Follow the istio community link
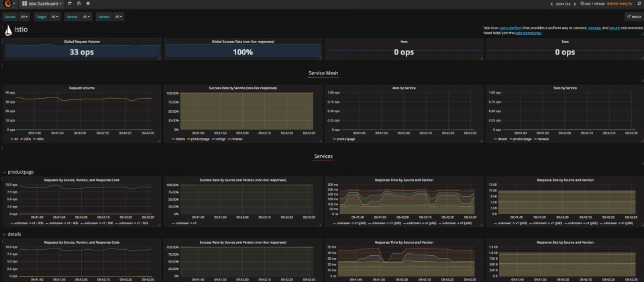Viewport: 644px width, 282px height. [x=528, y=33]
